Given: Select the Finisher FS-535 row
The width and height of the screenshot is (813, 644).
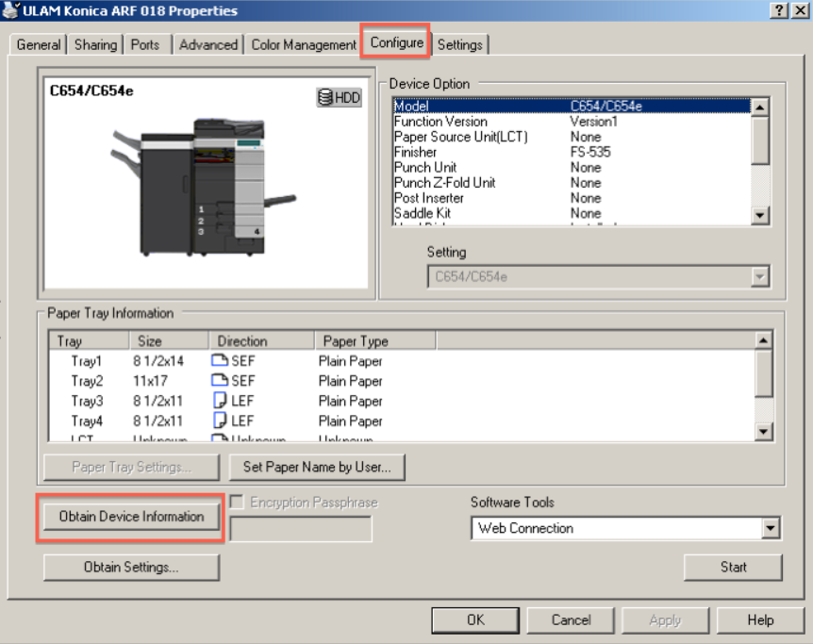Looking at the screenshot, I should (x=572, y=152).
